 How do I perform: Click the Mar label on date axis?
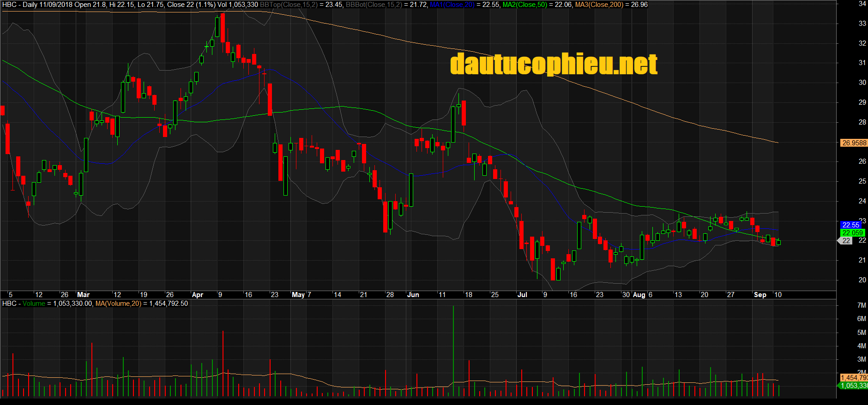coord(84,295)
